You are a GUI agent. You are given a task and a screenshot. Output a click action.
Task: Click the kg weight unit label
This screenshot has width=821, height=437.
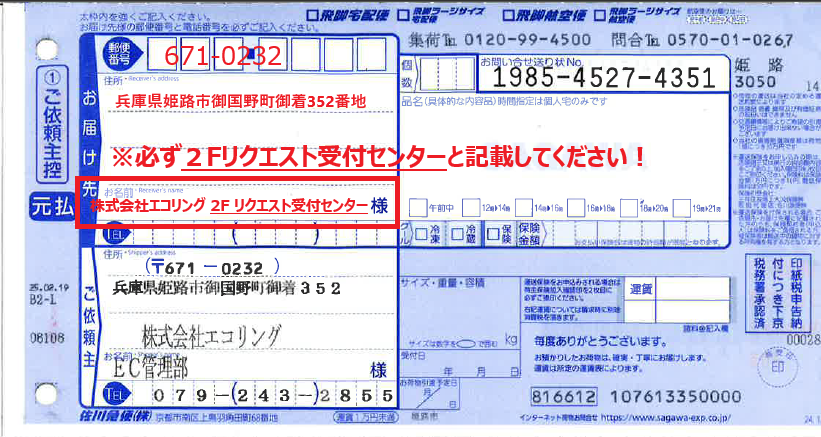511,340
